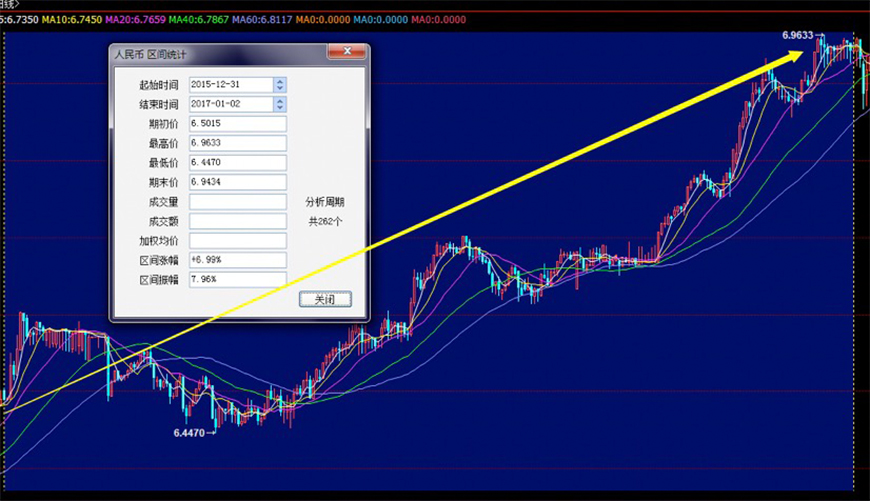Select the 最低价 field showing 6.4470
This screenshot has width=870, height=501.
pyautogui.click(x=237, y=162)
